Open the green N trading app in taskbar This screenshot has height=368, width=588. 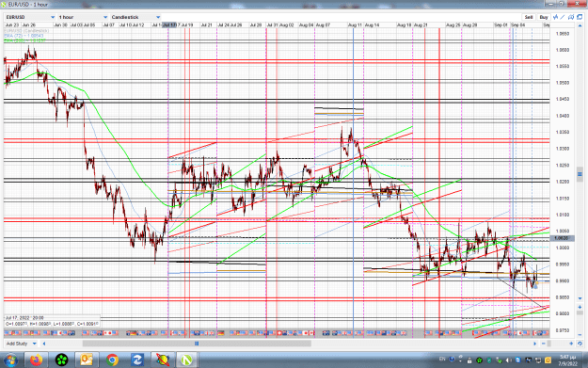[x=186, y=360]
